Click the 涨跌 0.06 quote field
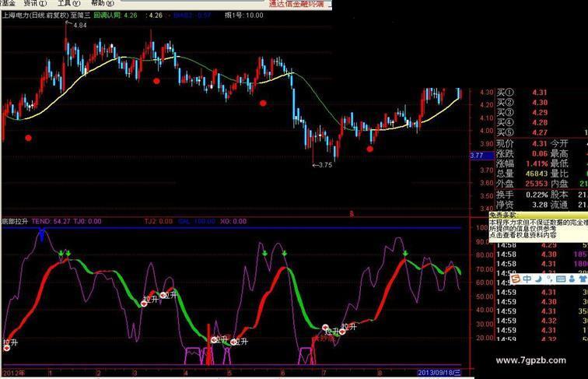The width and height of the screenshot is (588, 379). coord(522,154)
